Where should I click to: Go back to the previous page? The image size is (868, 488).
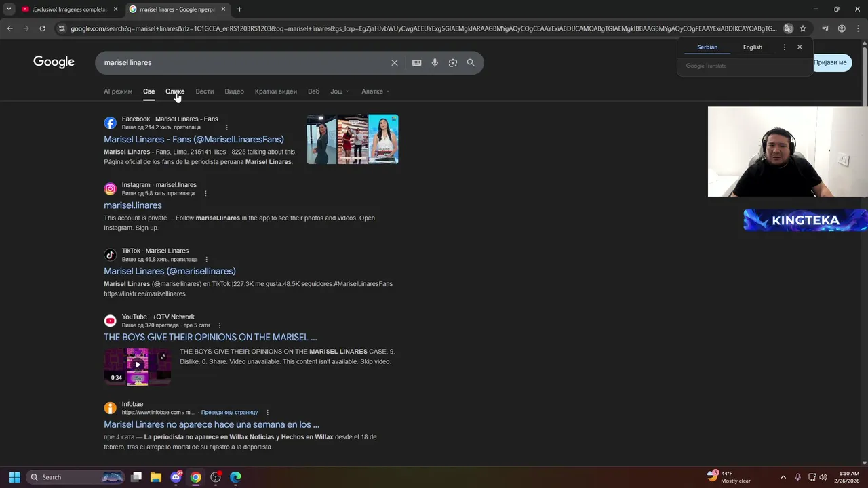pos(9,28)
